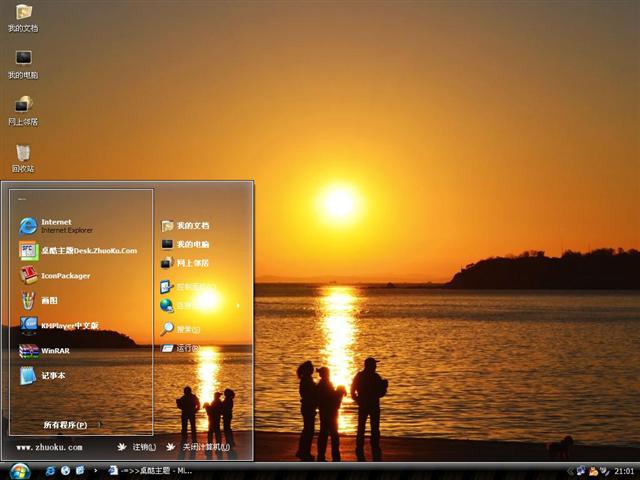The height and width of the screenshot is (480, 640).
Task: Choose 搜索(S) from start menu
Action: 186,328
